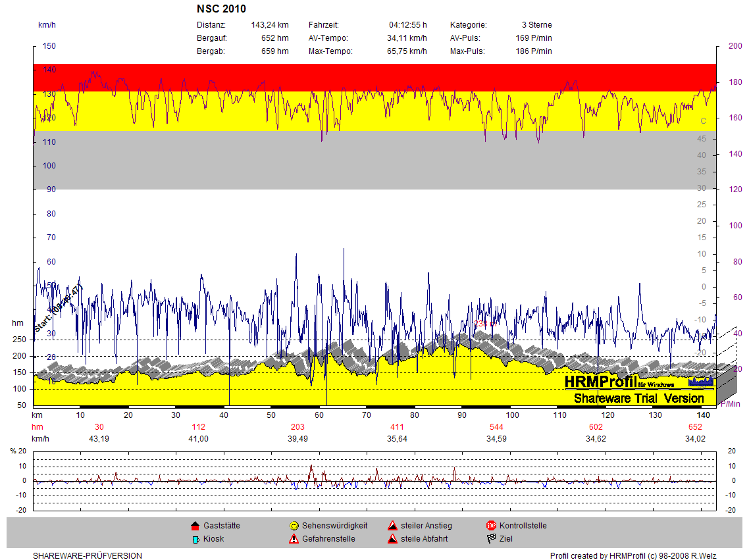Select the Sehenswürdigkeit smiley icon
This screenshot has width=749, height=560.
[x=294, y=526]
